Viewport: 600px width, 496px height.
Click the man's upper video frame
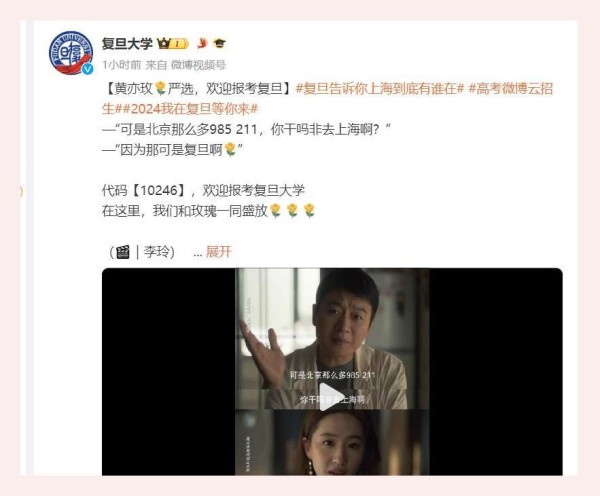pos(332,339)
